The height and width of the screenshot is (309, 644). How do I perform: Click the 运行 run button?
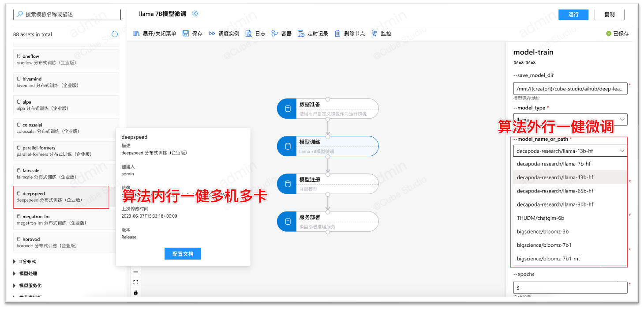(573, 15)
